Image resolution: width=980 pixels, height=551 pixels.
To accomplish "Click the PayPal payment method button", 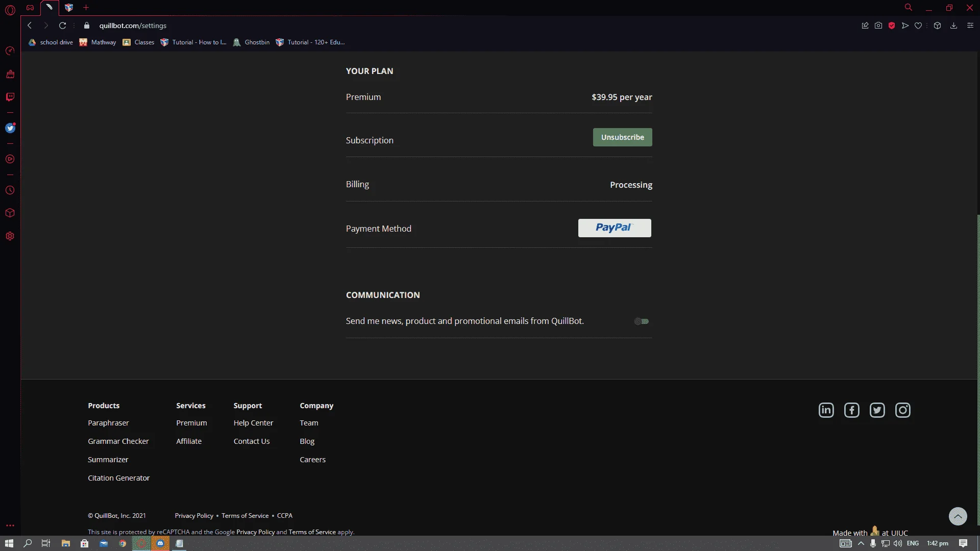I will tap(615, 228).
